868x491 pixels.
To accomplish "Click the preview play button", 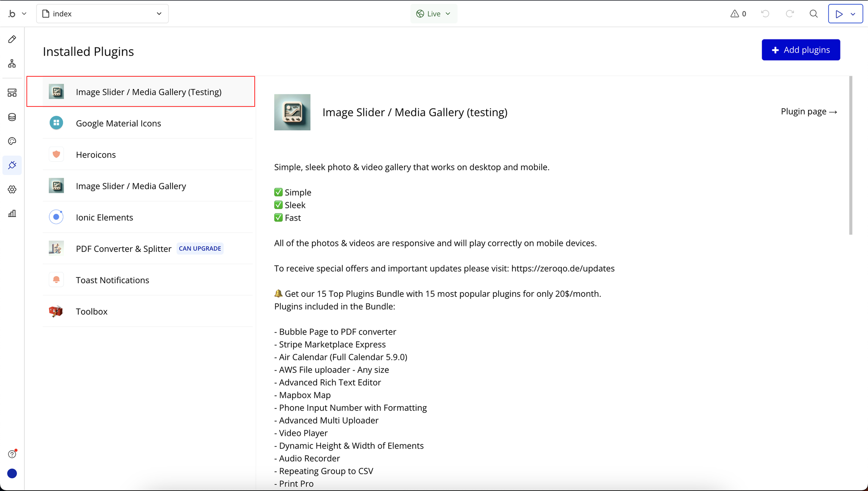I will tap(839, 14).
